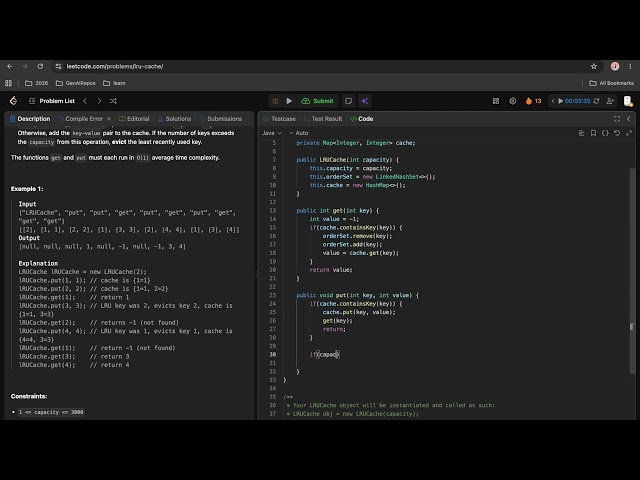
Task: Open the apps grid in bookmarks bar
Action: (9, 83)
